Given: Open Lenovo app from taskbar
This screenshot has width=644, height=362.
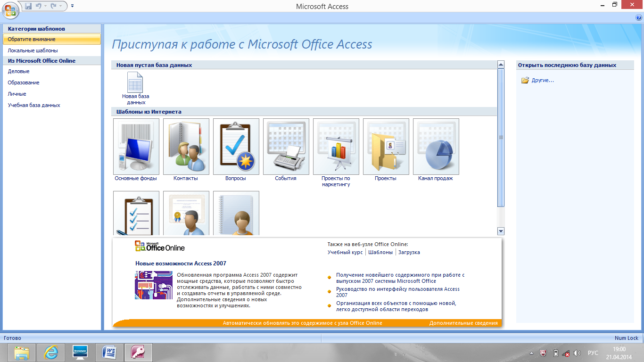Looking at the screenshot, I should coord(80,353).
